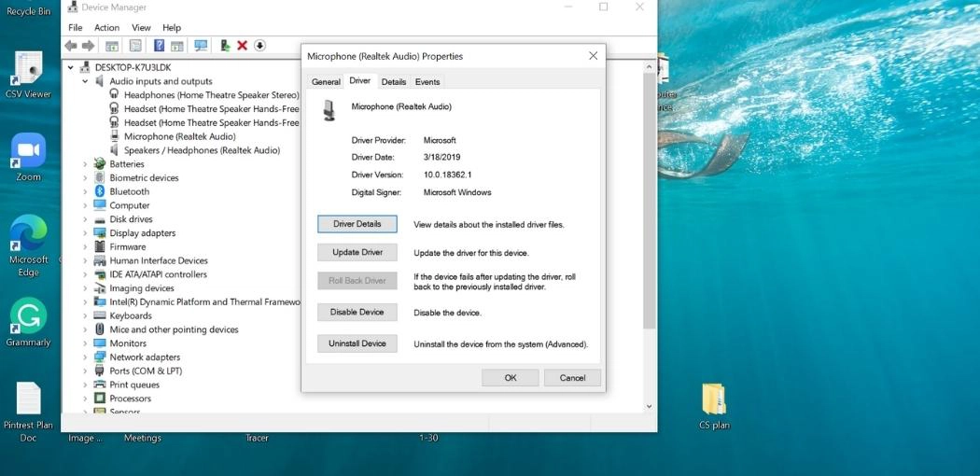This screenshot has height=476, width=980.
Task: Click the Update device driver green arrow icon
Action: (x=225, y=46)
